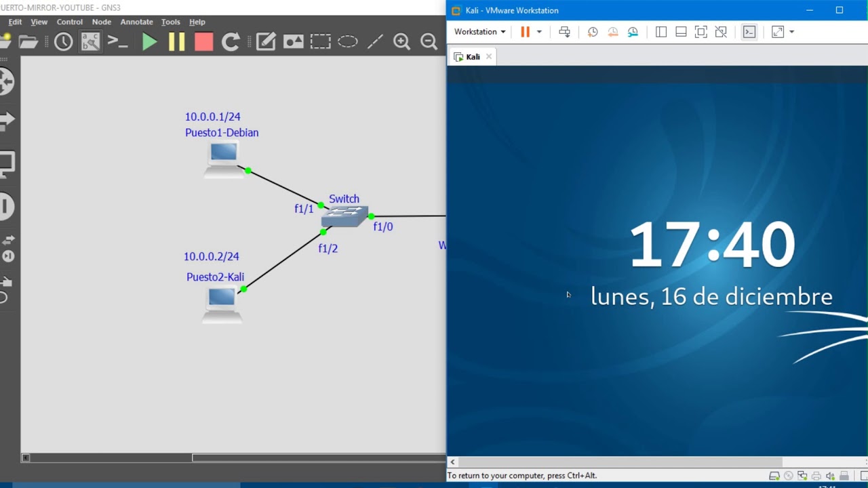Click the USB device status icon
Image resolution: width=868 pixels, height=488 pixels.
coord(844,476)
